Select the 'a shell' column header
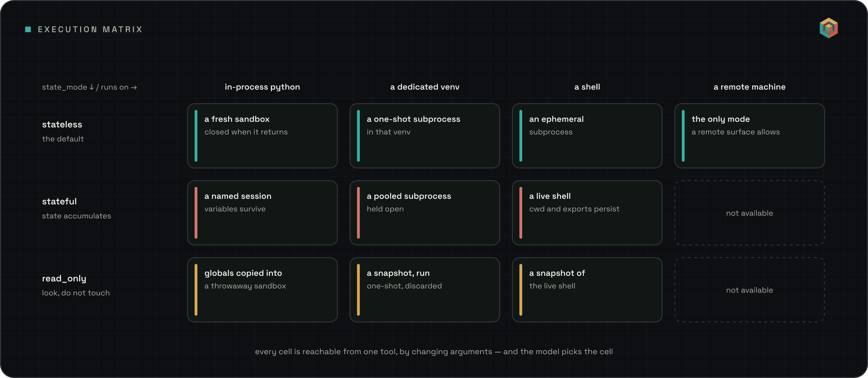The width and height of the screenshot is (868, 378). point(587,87)
